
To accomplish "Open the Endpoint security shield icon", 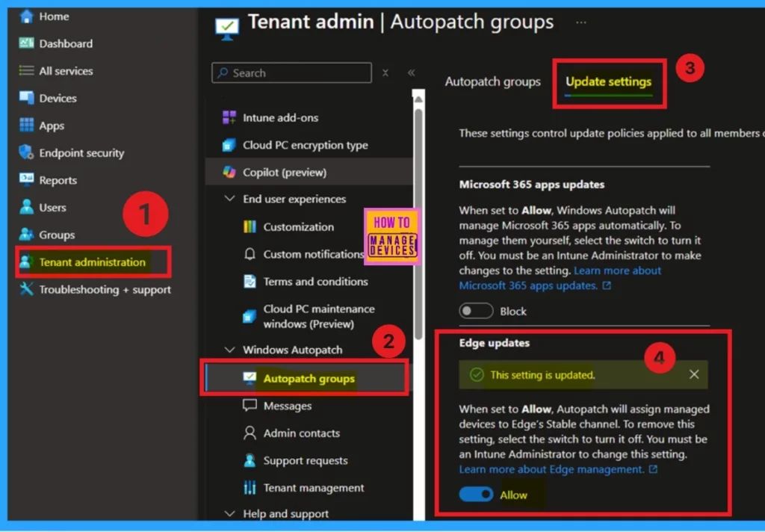I will (26, 152).
